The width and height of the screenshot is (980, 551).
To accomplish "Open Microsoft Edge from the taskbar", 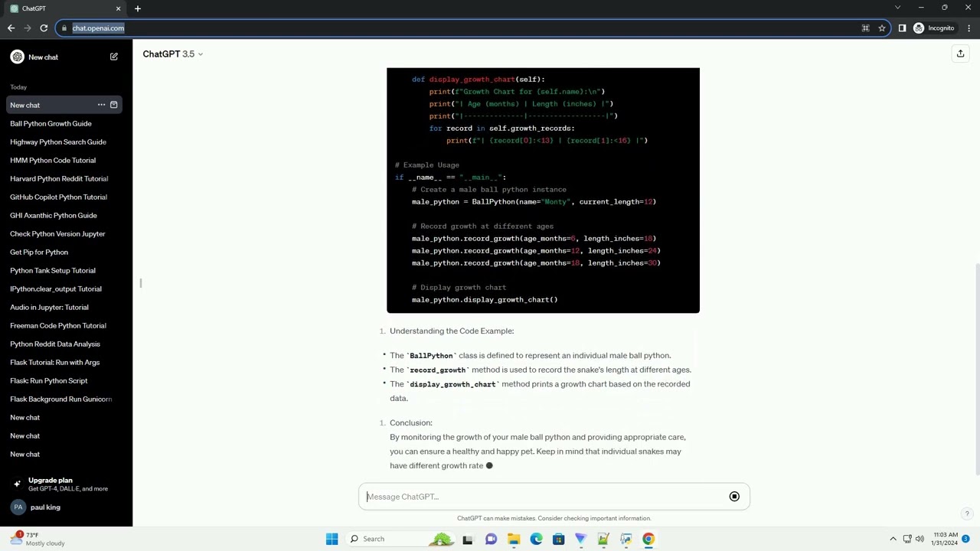I will coord(536,539).
